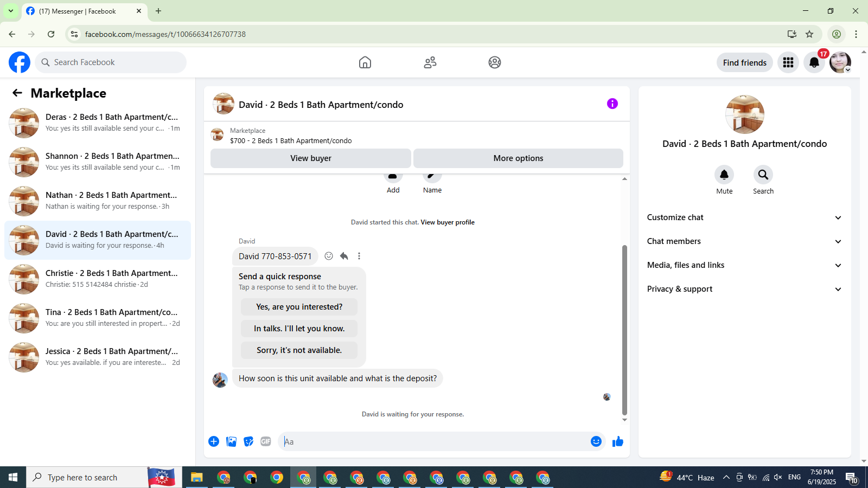Search within the conversation
The width and height of the screenshot is (868, 488).
pos(763,175)
